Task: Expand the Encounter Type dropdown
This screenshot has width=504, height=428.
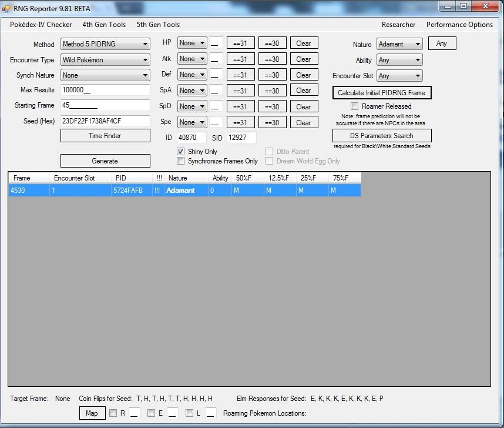Action: (105, 60)
